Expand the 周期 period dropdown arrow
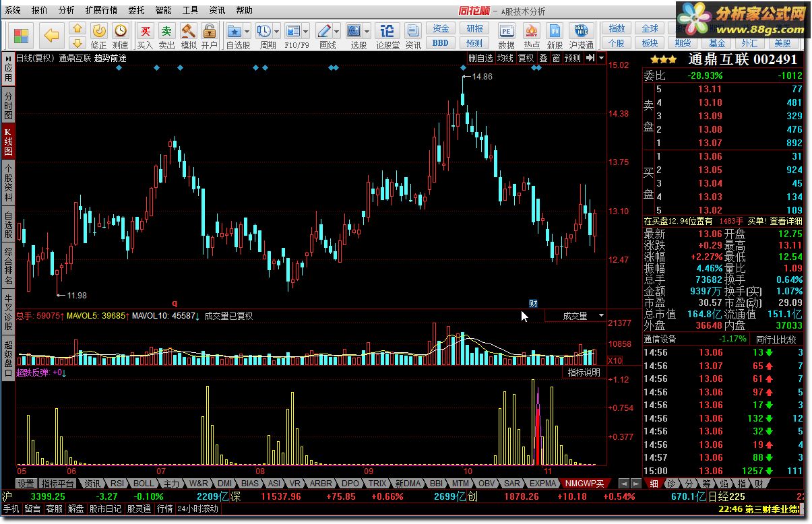The image size is (812, 524). click(277, 31)
